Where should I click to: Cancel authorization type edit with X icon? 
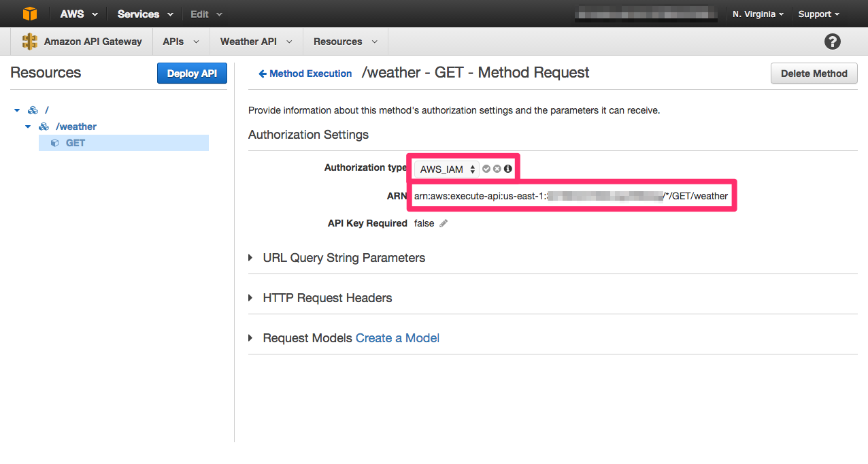click(x=497, y=169)
